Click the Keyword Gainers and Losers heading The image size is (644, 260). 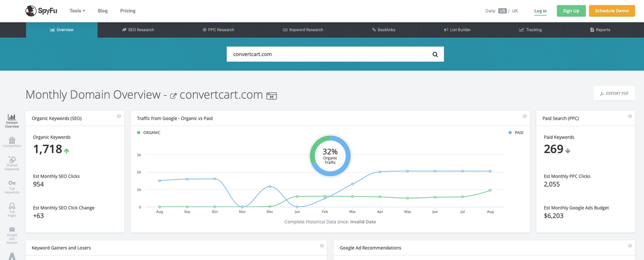(x=61, y=248)
